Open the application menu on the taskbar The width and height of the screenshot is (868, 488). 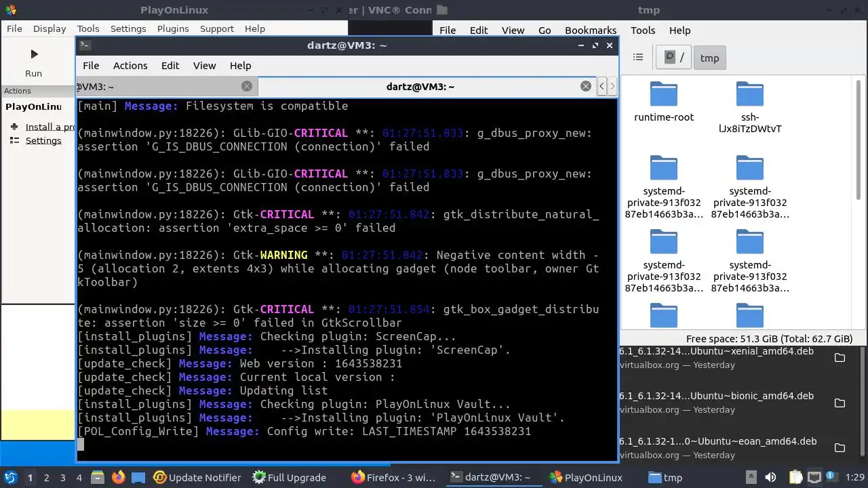coord(10,477)
